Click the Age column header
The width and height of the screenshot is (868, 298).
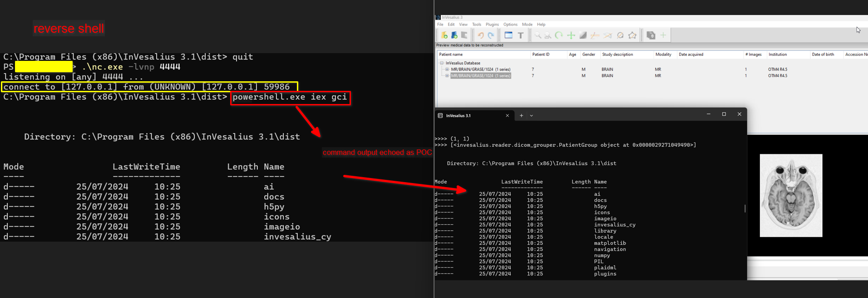[x=573, y=55]
